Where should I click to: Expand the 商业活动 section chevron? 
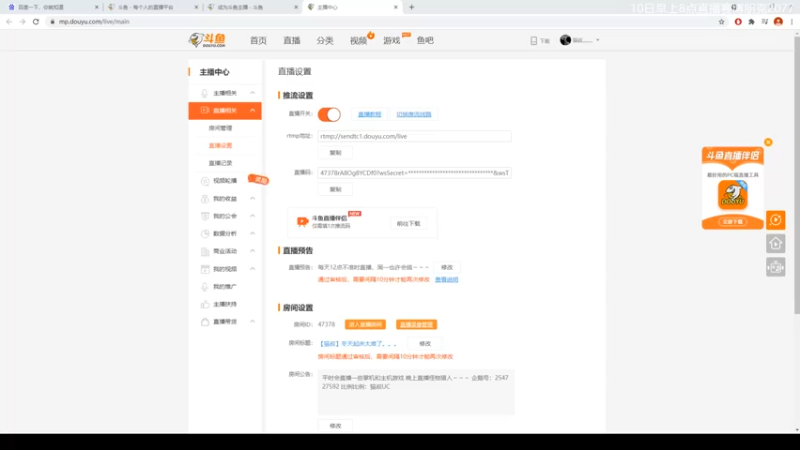tap(253, 251)
